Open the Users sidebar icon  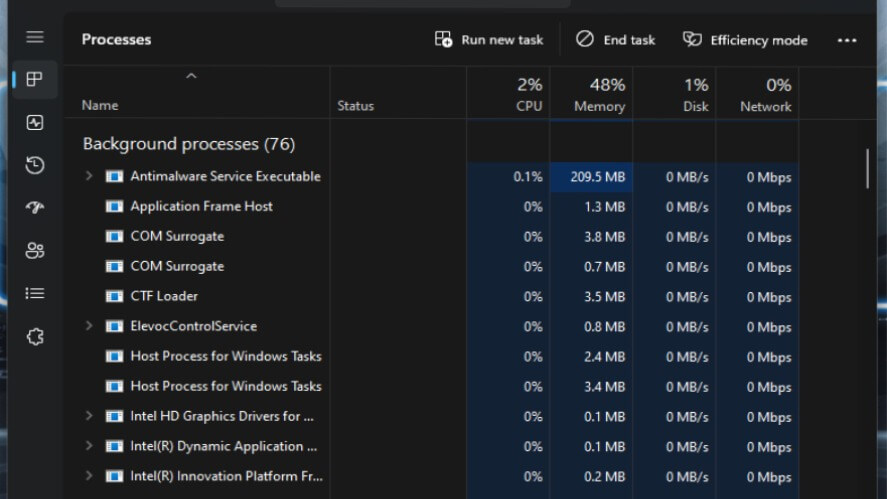[35, 251]
